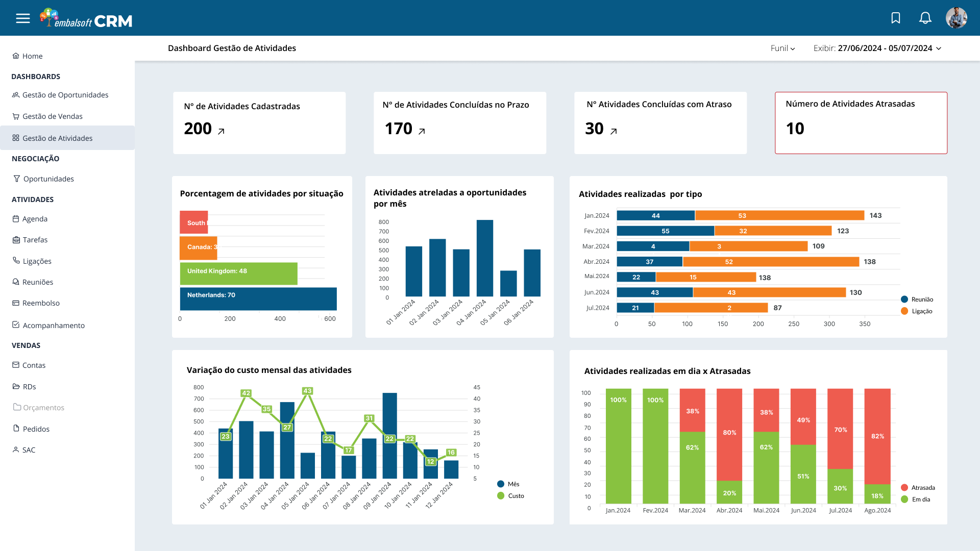
Task: Open the Exibir date range dropdown
Action: (x=877, y=48)
